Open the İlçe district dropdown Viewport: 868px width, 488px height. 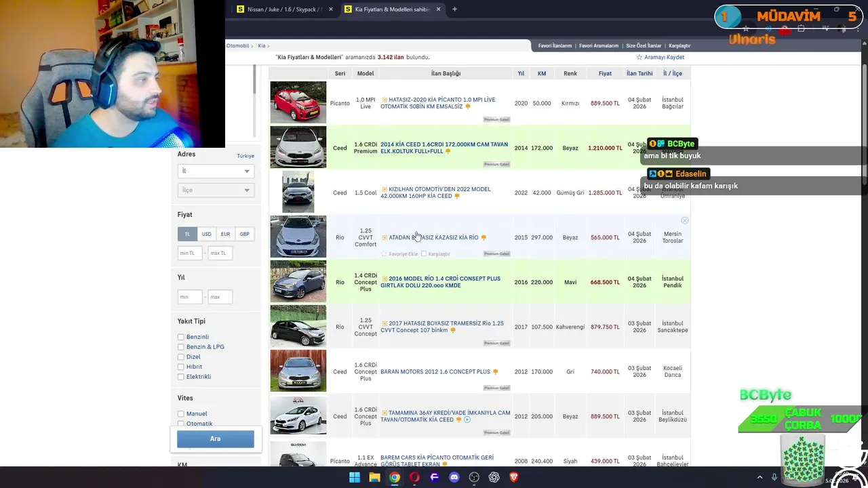(x=215, y=190)
